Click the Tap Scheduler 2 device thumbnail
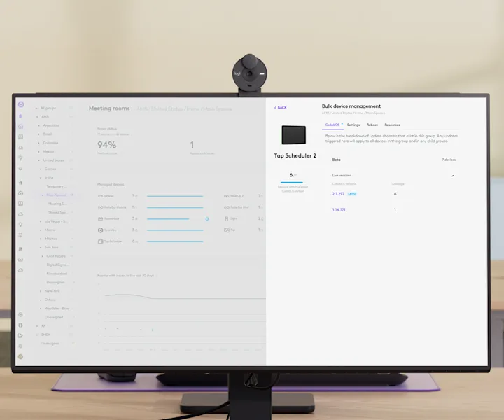This screenshot has height=420, width=504. (294, 135)
